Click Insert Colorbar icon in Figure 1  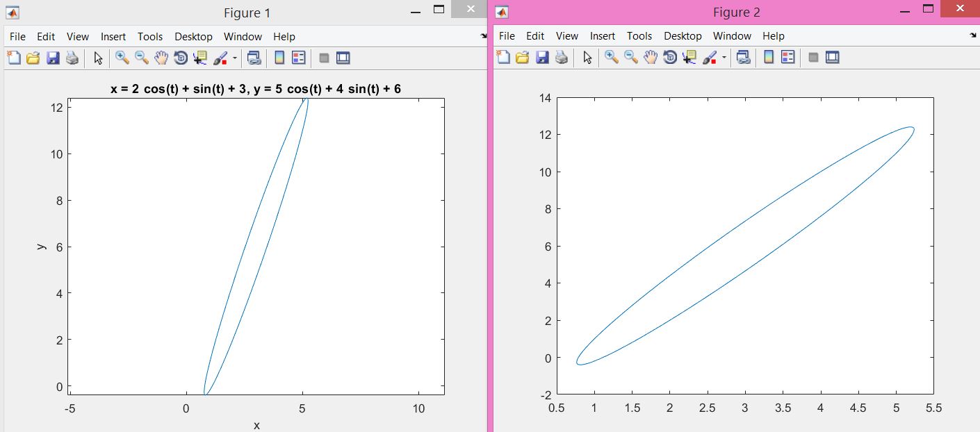click(x=279, y=58)
